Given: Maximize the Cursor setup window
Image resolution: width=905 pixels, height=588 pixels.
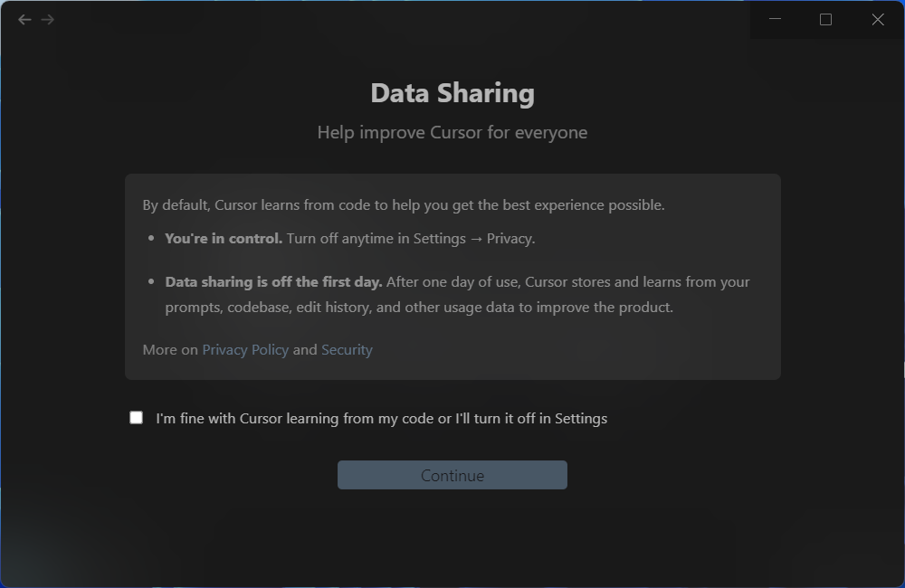Looking at the screenshot, I should [x=825, y=19].
